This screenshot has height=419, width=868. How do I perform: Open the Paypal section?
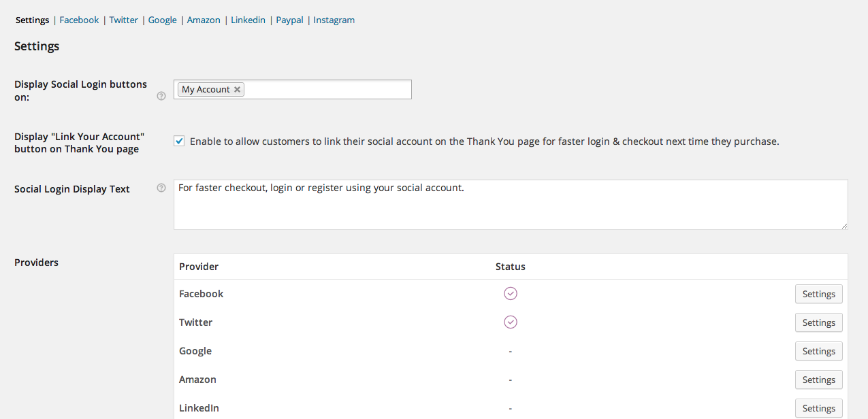click(x=289, y=20)
